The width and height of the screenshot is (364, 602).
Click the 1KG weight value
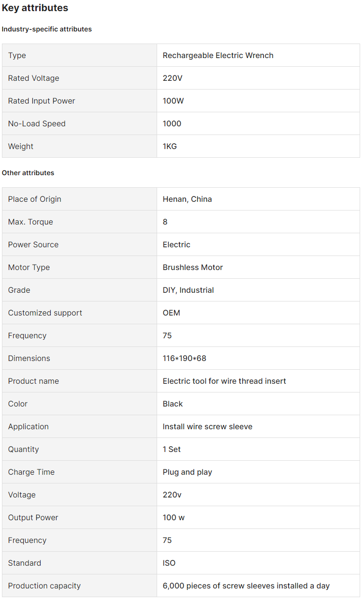tap(170, 146)
